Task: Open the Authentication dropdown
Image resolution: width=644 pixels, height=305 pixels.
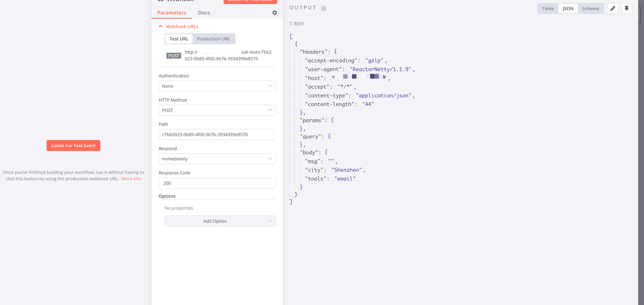Action: click(217, 86)
